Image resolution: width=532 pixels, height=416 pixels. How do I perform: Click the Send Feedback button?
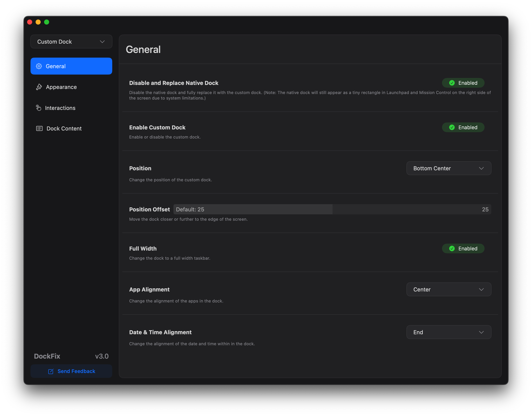71,371
